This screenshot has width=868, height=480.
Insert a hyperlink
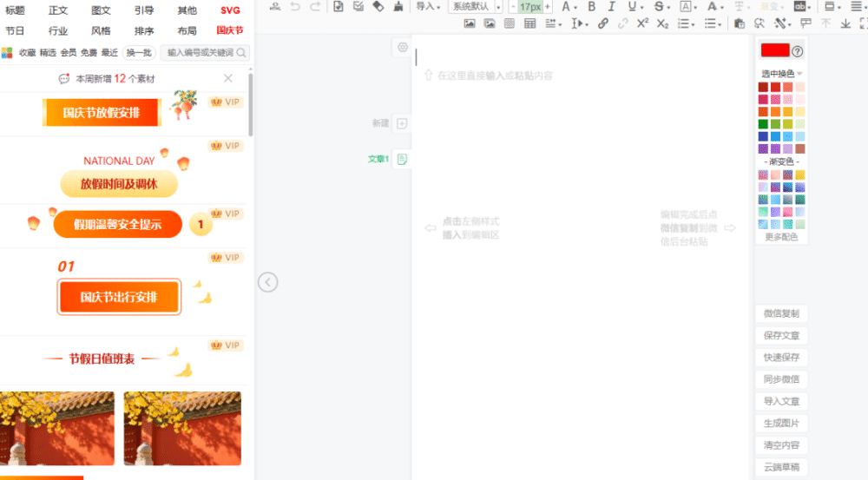click(x=603, y=23)
